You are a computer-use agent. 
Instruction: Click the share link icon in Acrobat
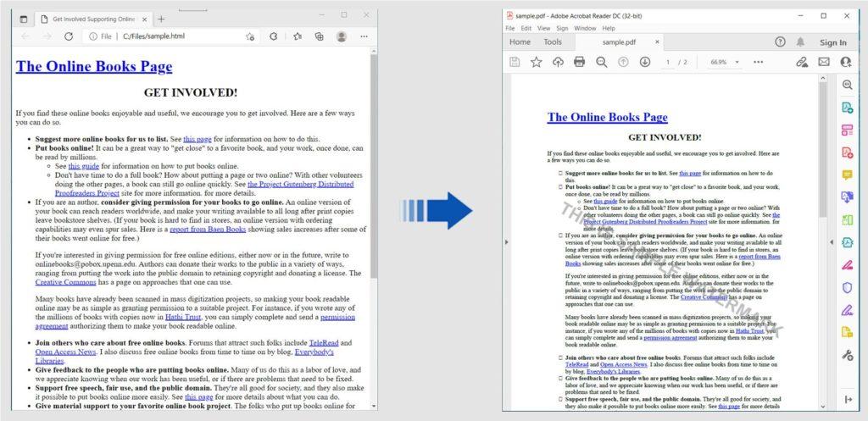(x=801, y=62)
